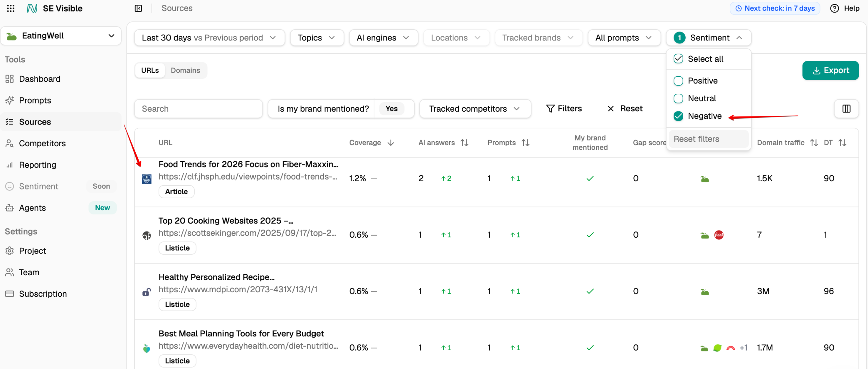
Task: Check the Neutral sentiment checkbox
Action: pyautogui.click(x=678, y=98)
